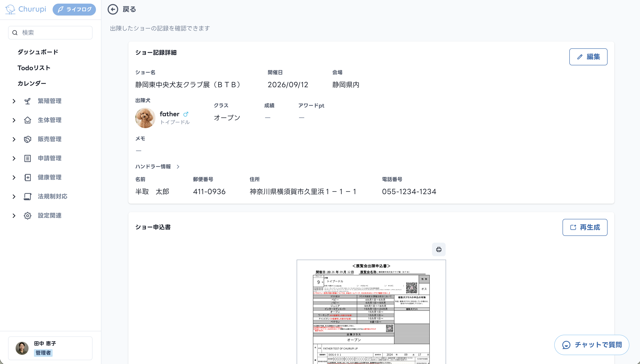Expand the 設定関連 chevron

tap(14, 216)
